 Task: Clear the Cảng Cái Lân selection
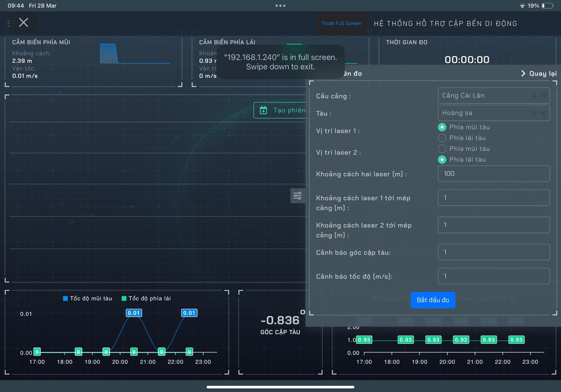point(534,96)
